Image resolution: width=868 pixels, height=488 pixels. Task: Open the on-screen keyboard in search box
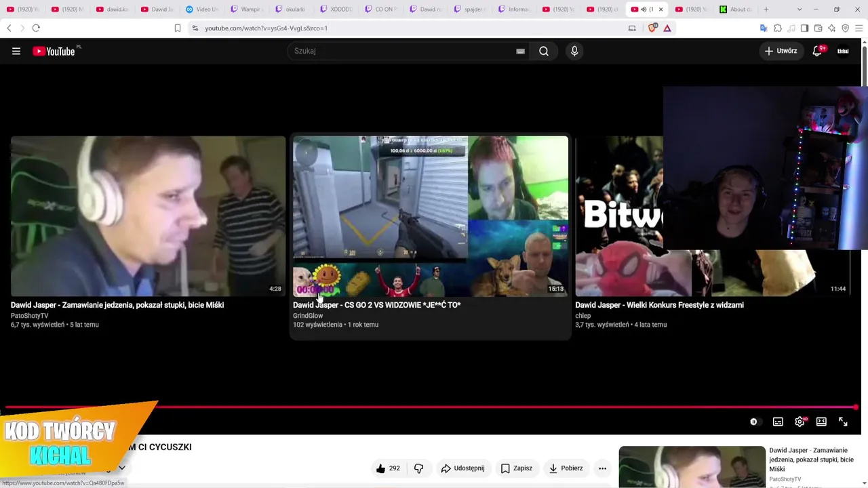pyautogui.click(x=521, y=51)
